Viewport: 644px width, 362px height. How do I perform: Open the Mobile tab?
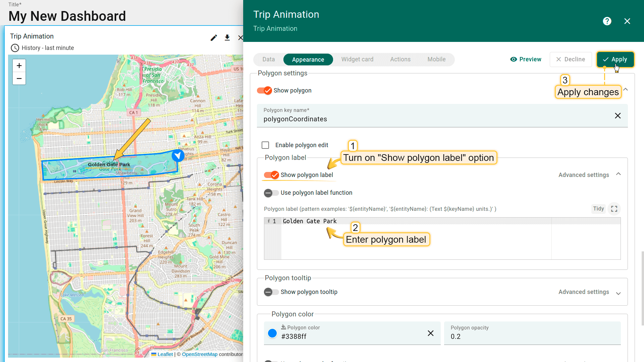(436, 59)
